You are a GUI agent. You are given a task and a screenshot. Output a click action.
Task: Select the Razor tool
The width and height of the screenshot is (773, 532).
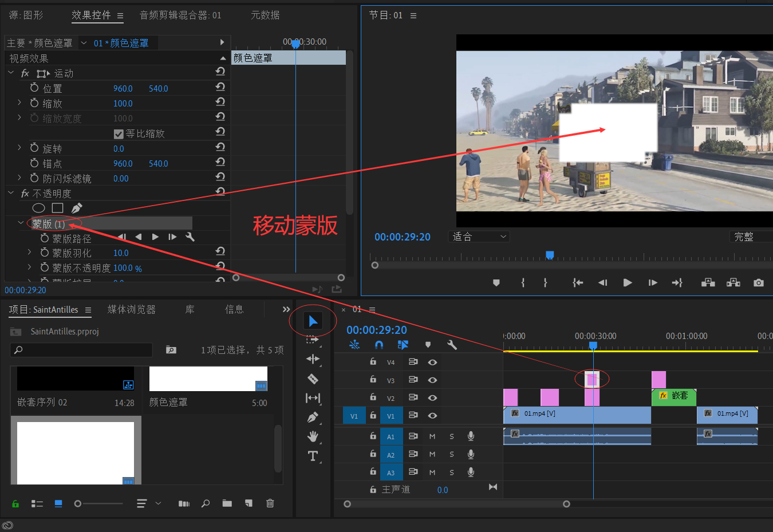tap(313, 379)
